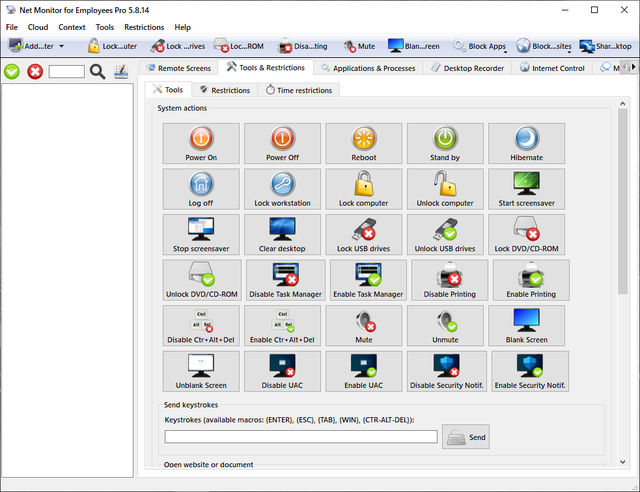This screenshot has width=640, height=492.
Task: Click the red deselect-all X icon
Action: [x=35, y=71]
